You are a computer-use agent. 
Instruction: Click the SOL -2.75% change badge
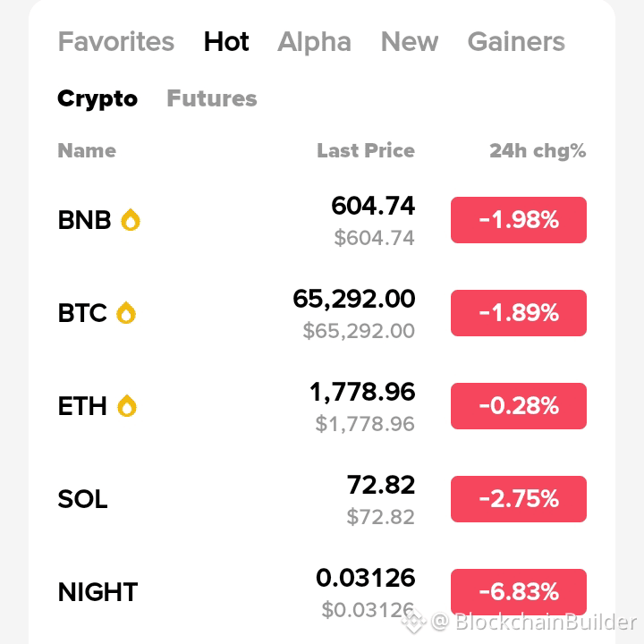click(x=518, y=499)
